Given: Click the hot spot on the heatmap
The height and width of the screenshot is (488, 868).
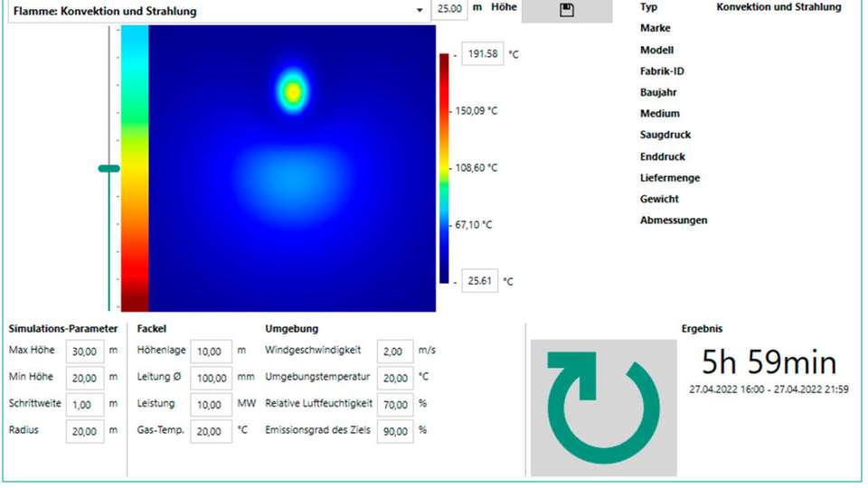Looking at the screenshot, I should [x=293, y=92].
